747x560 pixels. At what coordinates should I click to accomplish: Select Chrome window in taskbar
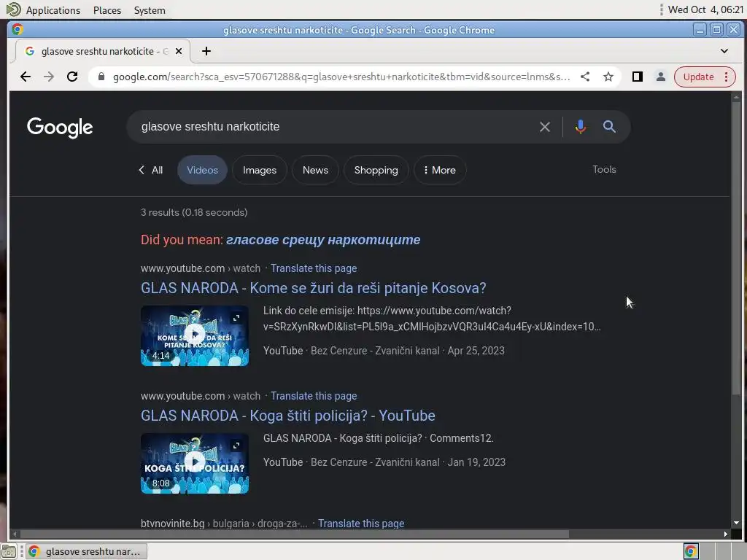point(87,551)
